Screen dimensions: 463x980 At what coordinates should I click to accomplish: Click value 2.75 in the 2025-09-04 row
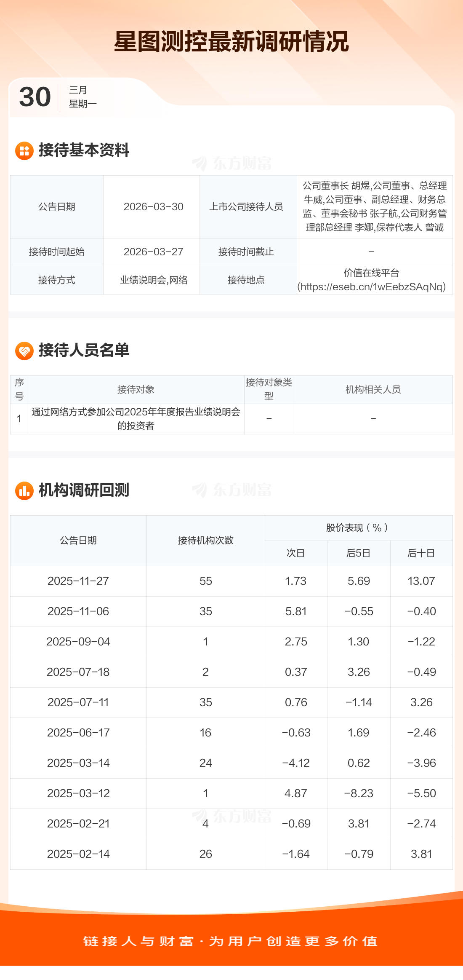click(x=296, y=642)
